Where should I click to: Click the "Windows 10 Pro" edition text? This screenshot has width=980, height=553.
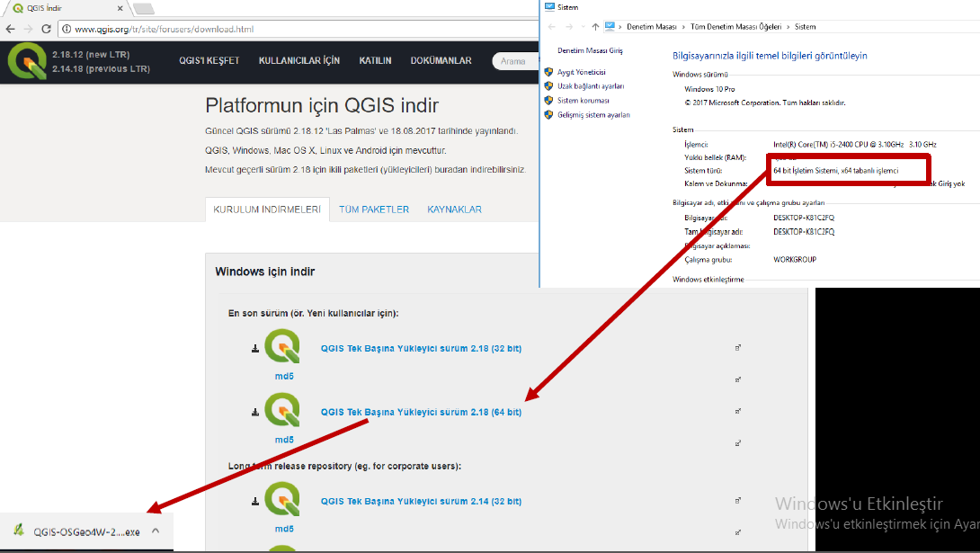tap(709, 89)
